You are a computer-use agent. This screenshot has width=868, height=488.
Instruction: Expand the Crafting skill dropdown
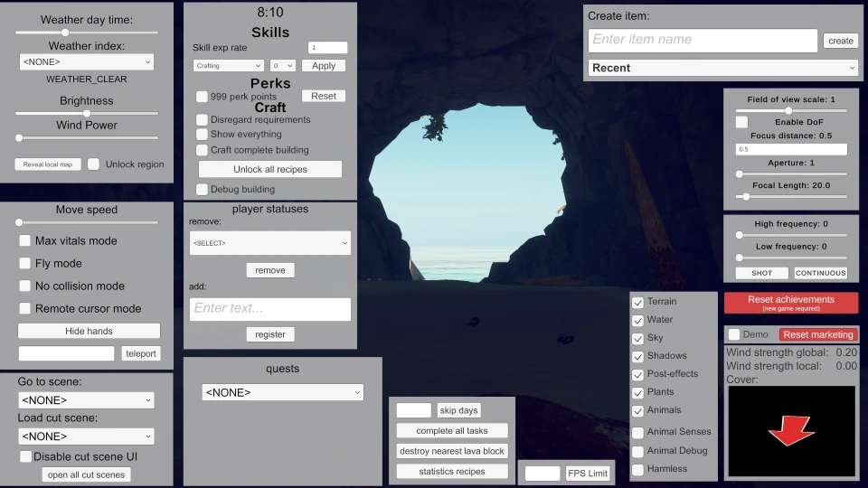229,66
